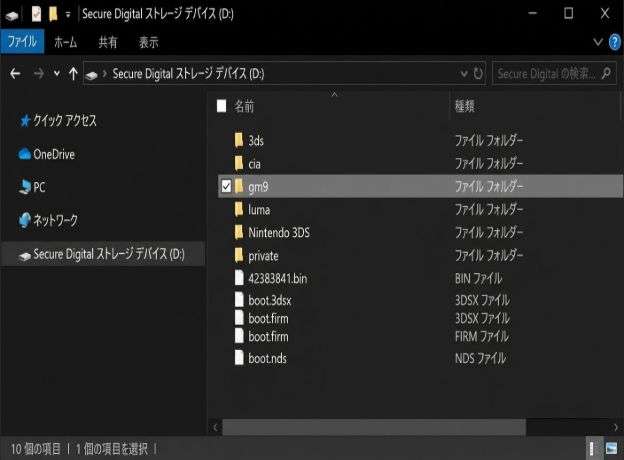The image size is (624, 460).
Task: Click the breadcrumb chevron before Secure Digital
Action: [x=105, y=74]
